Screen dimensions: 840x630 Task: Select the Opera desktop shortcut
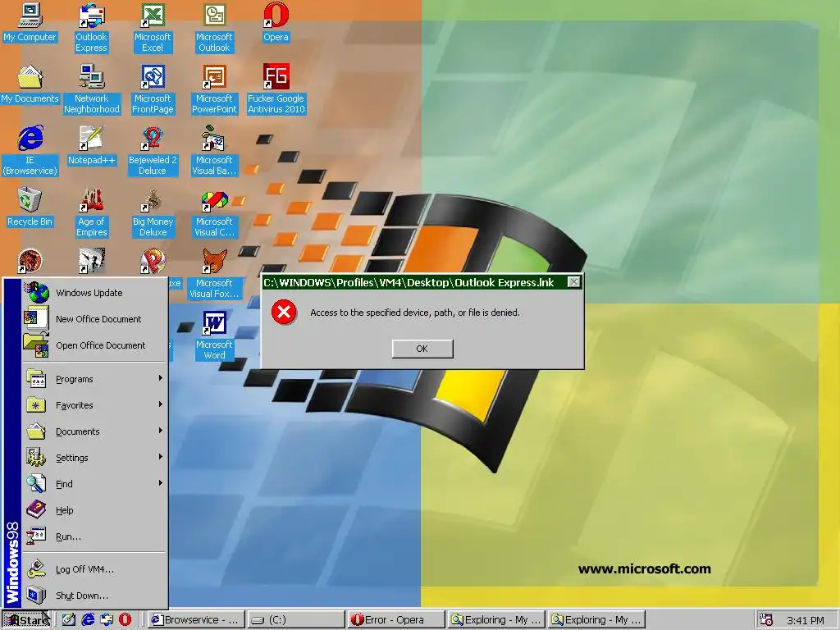pyautogui.click(x=276, y=22)
